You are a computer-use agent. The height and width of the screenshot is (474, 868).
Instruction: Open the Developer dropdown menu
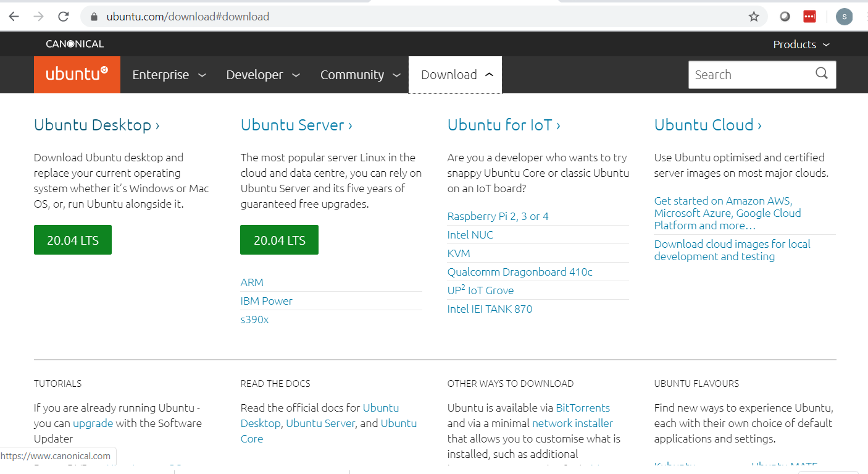(262, 75)
